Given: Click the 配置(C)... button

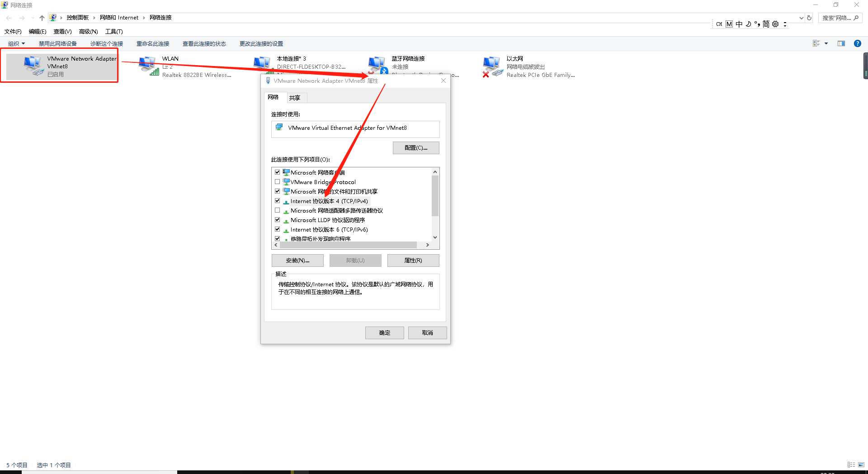Looking at the screenshot, I should click(416, 148).
